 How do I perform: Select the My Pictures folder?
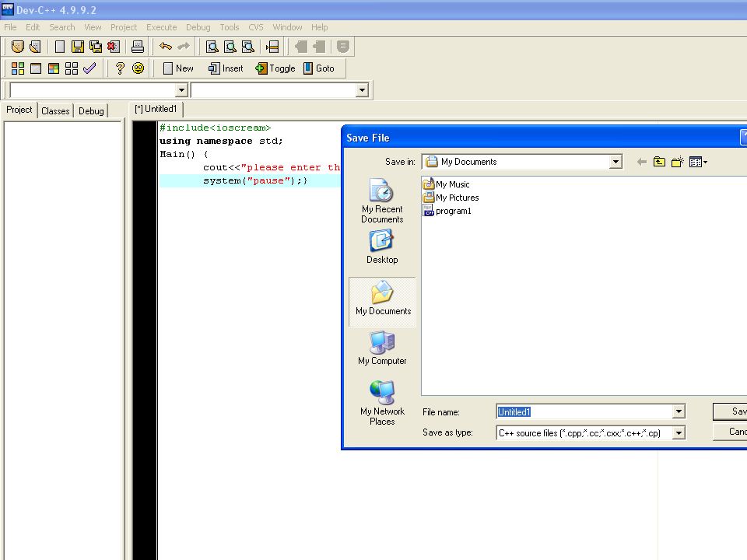(x=451, y=197)
